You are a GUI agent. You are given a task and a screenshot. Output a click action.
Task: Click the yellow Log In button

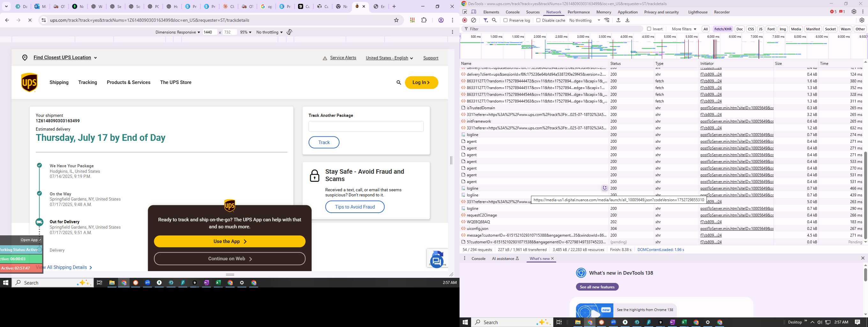tap(421, 82)
